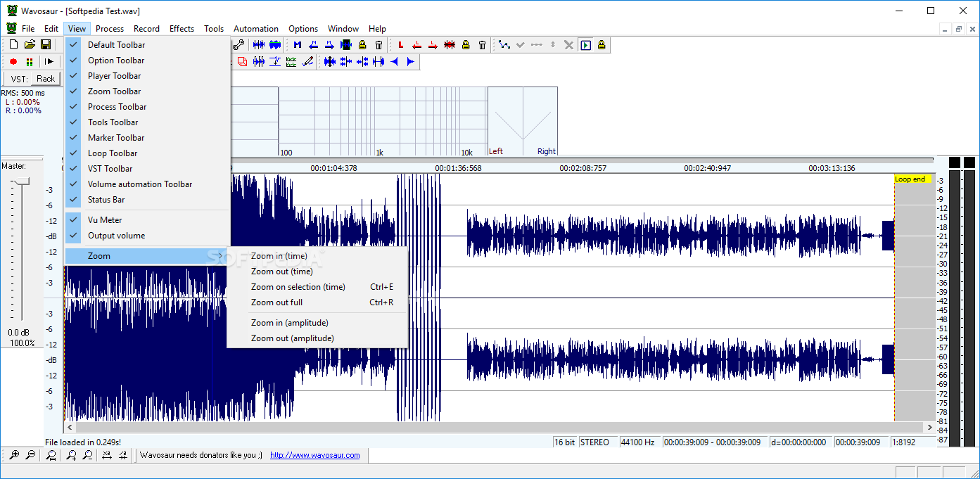Click the x2 amplitude zoom in icon
The height and width of the screenshot is (479, 980).
[x=106, y=455]
